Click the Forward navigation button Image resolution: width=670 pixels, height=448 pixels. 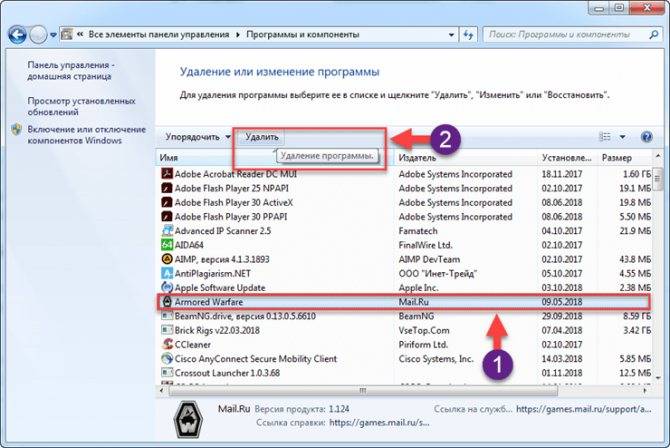point(38,35)
